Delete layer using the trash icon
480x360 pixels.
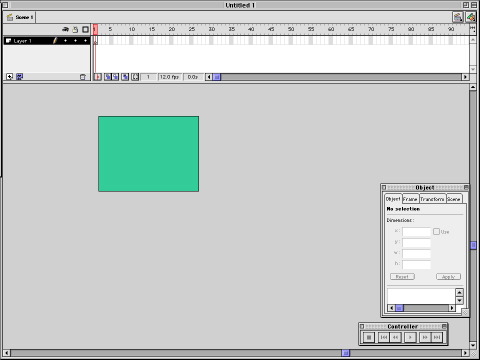83,77
